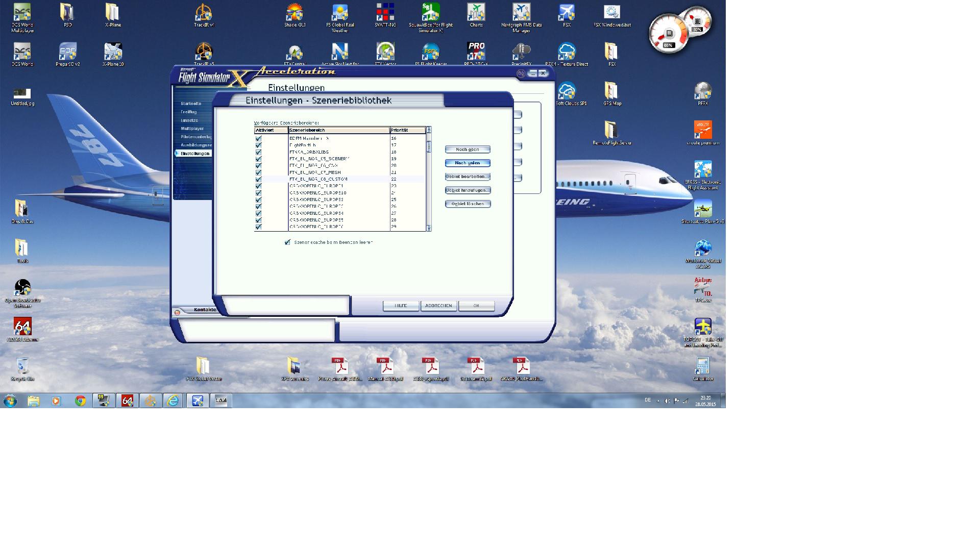This screenshot has height=551, width=980.
Task: Select the SquawkBox for Flight Simulator X icon
Action: (x=431, y=17)
